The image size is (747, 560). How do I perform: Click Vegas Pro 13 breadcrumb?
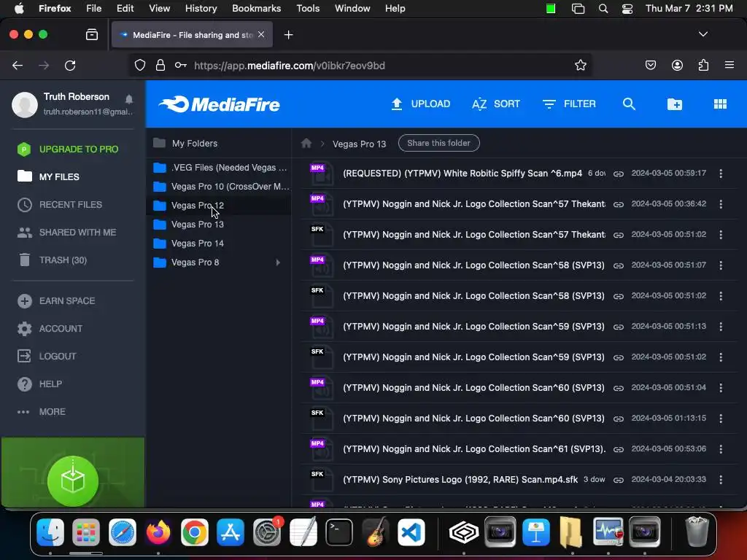(359, 144)
